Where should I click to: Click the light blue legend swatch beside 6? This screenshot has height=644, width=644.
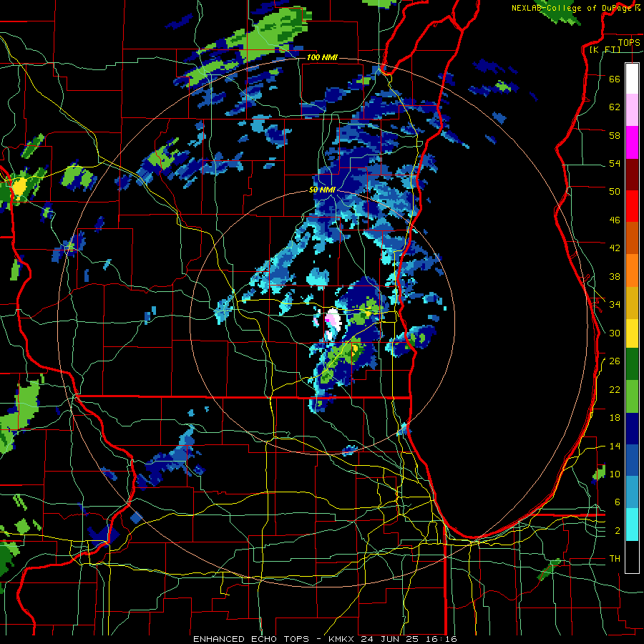(632, 492)
